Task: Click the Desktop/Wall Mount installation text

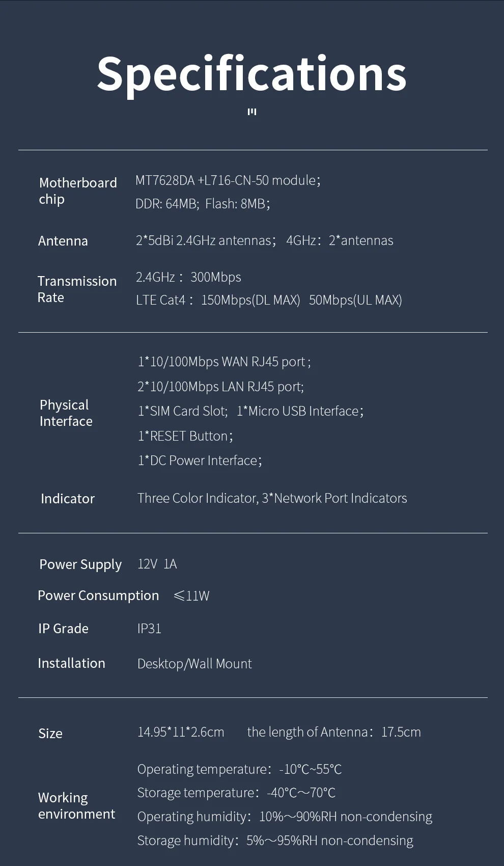Action: (194, 664)
